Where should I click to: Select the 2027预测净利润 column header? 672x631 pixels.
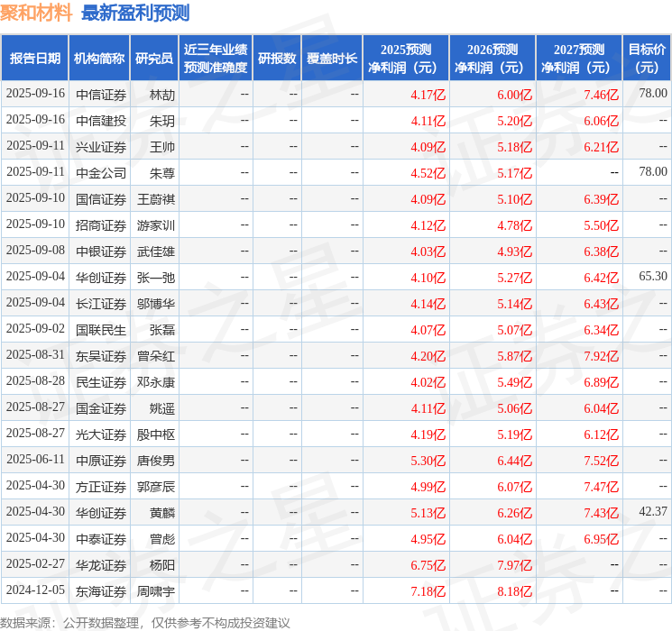tap(579, 58)
